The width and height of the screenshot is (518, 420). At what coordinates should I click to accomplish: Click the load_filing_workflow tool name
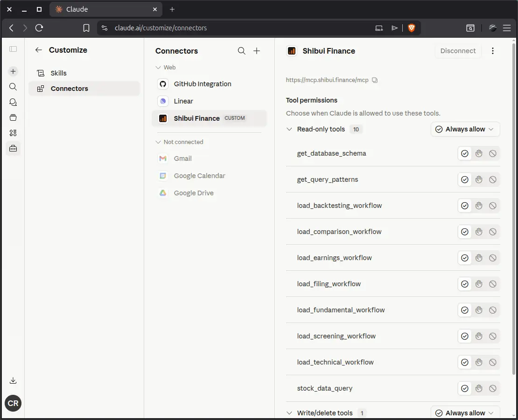click(329, 284)
